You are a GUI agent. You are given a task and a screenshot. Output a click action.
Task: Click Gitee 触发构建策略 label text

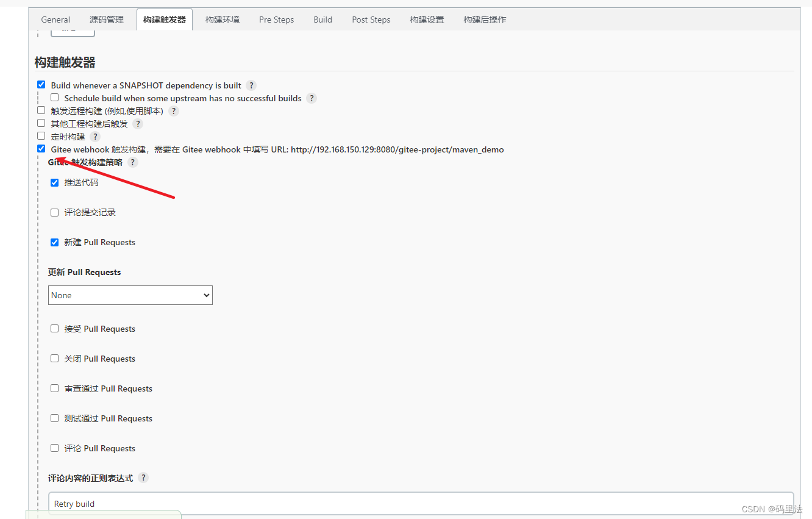tap(85, 162)
